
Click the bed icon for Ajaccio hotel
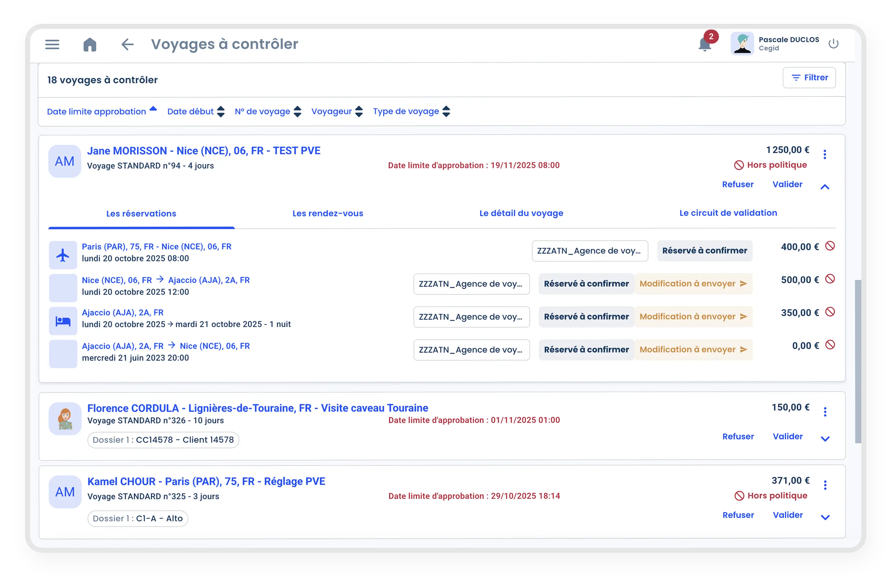[x=63, y=321]
